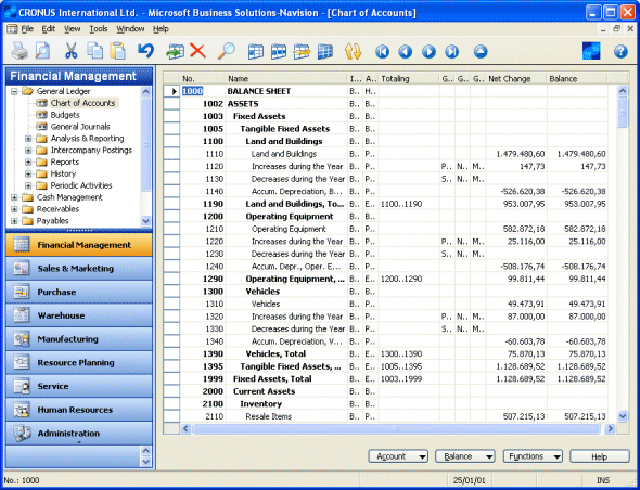Open the Tools menu
Viewport: 640px width, 490px height.
click(x=98, y=29)
